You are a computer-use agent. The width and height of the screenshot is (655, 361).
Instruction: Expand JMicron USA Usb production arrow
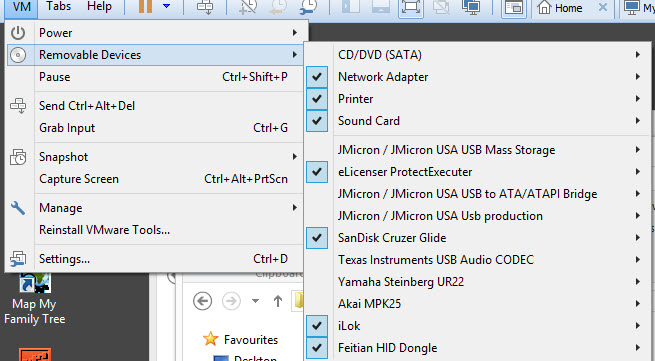click(637, 216)
